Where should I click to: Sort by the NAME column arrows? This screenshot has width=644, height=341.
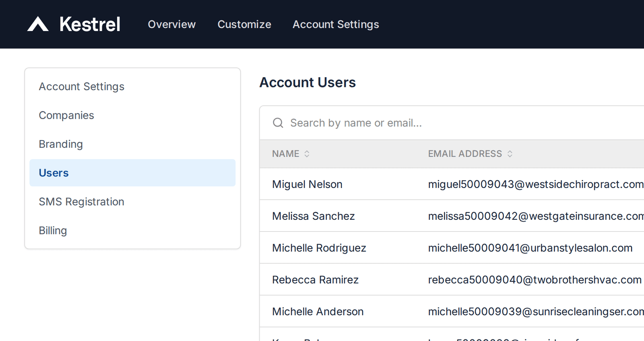point(307,154)
